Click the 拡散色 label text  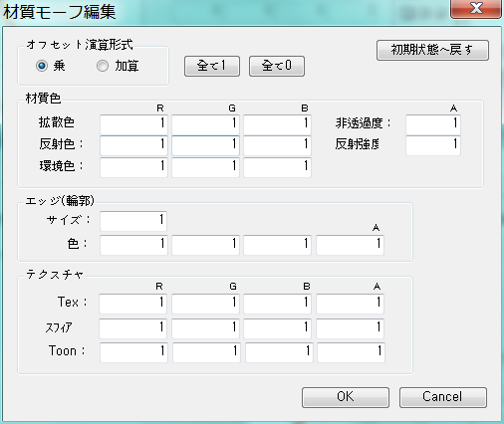coord(57,122)
